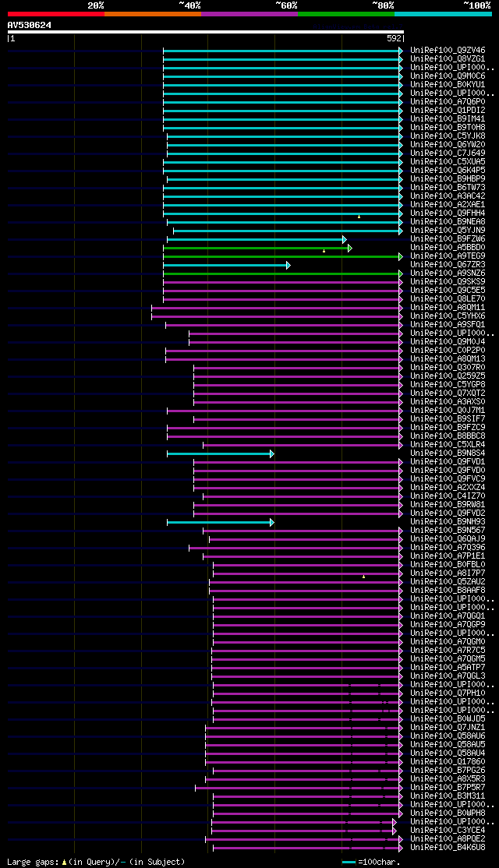This screenshot has width=499, height=868.
Task: Open hit UniRef100_Q9M0C6
Action: pyautogui.click(x=448, y=76)
